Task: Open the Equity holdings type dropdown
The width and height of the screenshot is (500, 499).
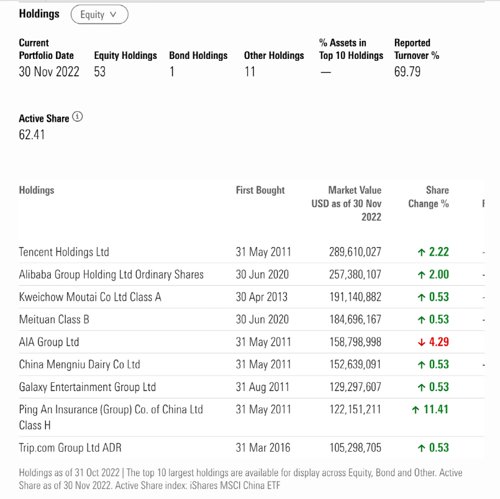Action: 99,15
